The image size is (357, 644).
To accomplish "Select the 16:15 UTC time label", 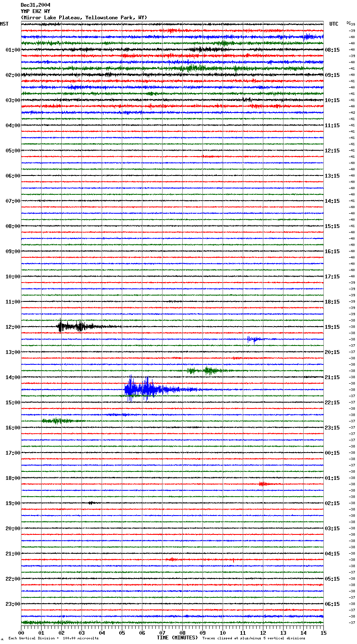I will point(332,251).
